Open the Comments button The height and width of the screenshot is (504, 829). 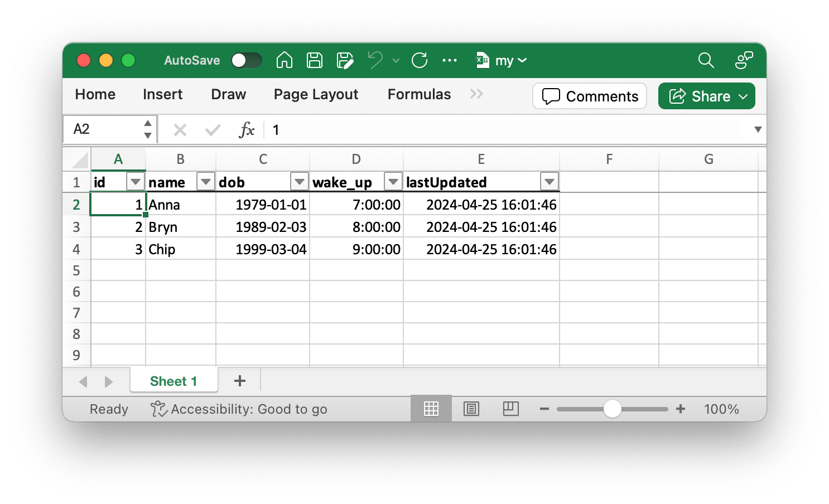(590, 96)
